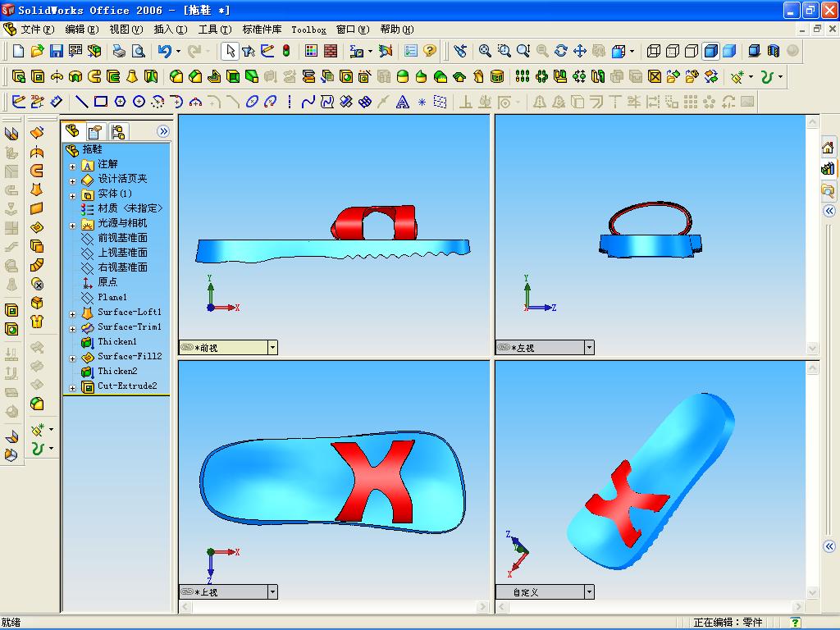This screenshot has width=840, height=630.
Task: Switch to the ConfigurationManager tab
Action: coord(118,132)
